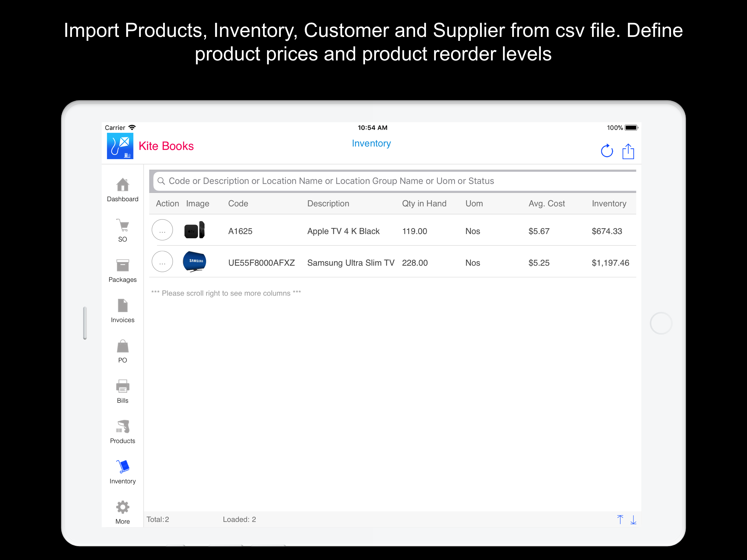Refresh the inventory list
This screenshot has height=560, width=747.
point(607,151)
